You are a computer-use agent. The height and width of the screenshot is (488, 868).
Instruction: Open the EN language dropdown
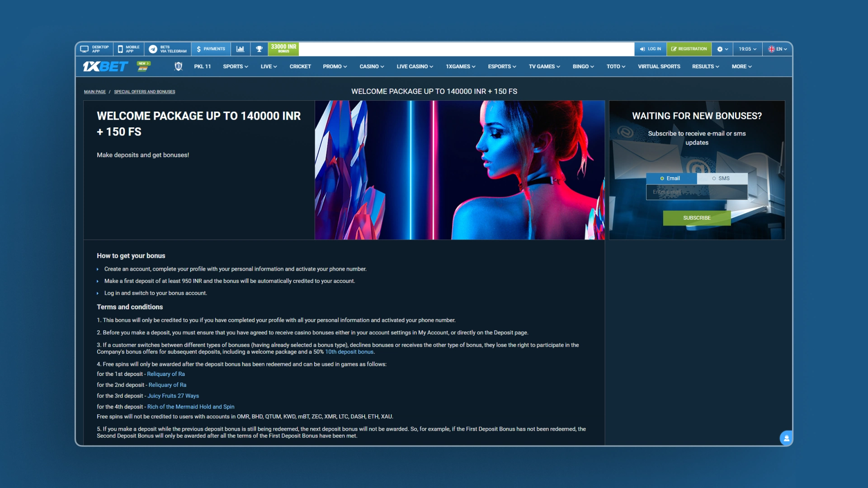click(778, 49)
